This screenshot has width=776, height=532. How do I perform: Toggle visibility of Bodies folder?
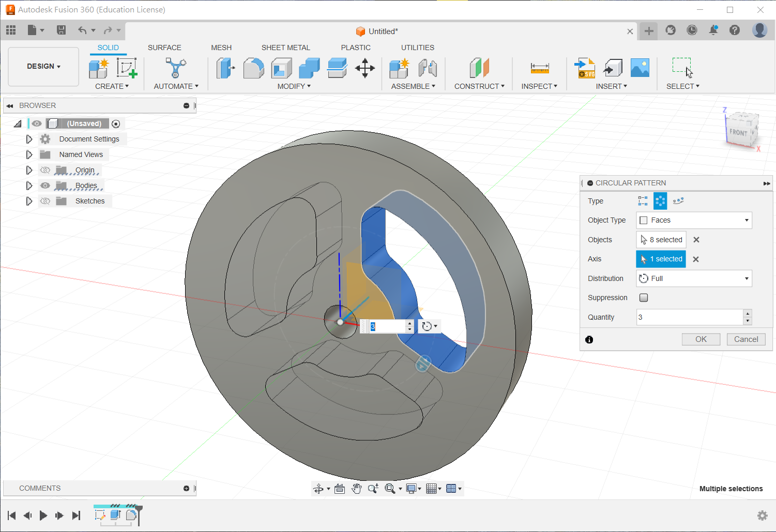point(45,185)
